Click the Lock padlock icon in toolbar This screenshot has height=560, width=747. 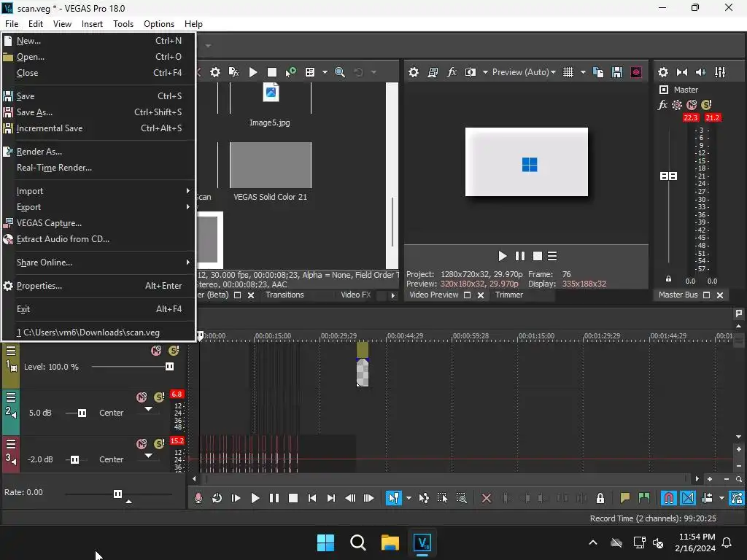pyautogui.click(x=600, y=498)
